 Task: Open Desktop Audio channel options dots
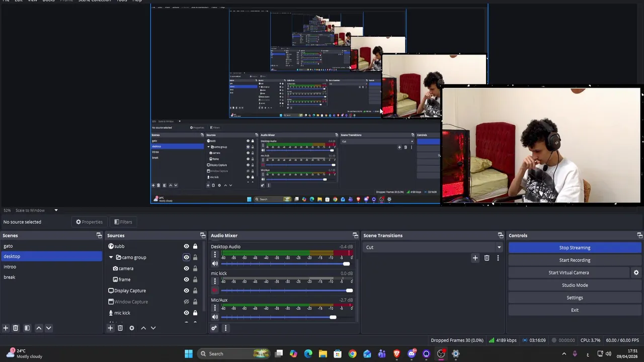(215, 255)
